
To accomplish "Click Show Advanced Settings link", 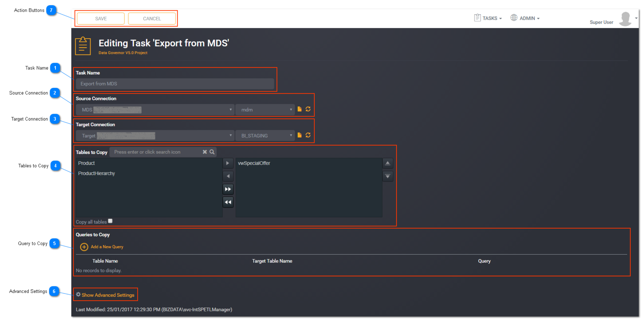I will tap(108, 295).
